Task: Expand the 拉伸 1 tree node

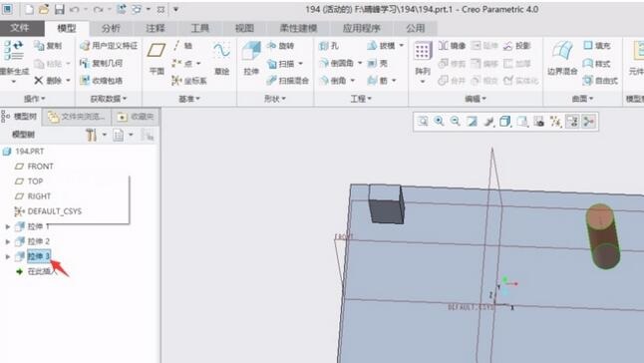Action: 7,226
